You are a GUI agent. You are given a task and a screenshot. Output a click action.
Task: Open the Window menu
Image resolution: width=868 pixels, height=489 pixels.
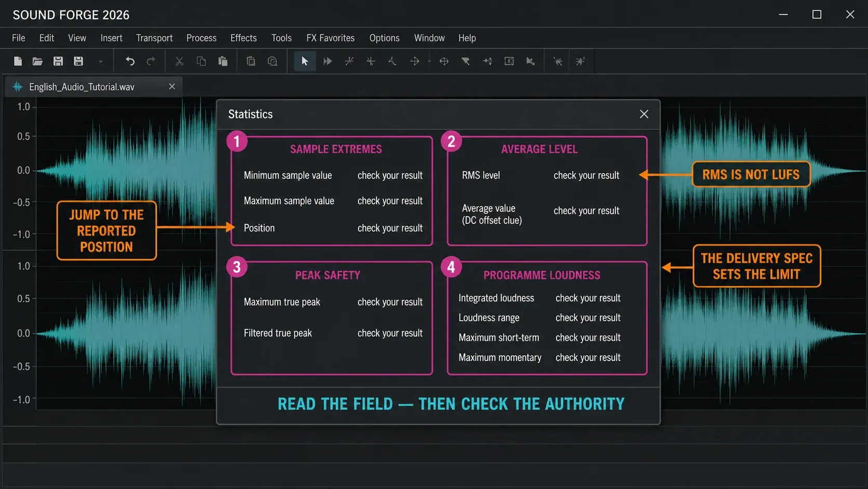(429, 38)
